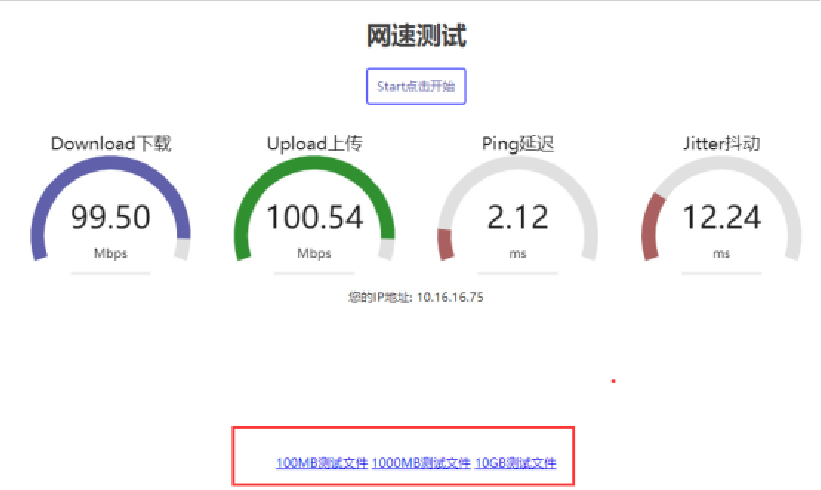Click the 99.50 download speed value

(x=111, y=217)
